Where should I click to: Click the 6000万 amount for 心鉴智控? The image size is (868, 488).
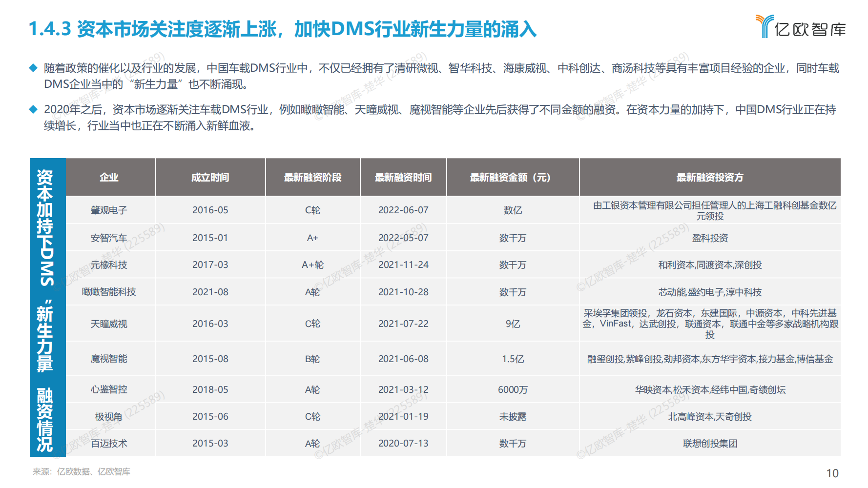[x=513, y=389]
